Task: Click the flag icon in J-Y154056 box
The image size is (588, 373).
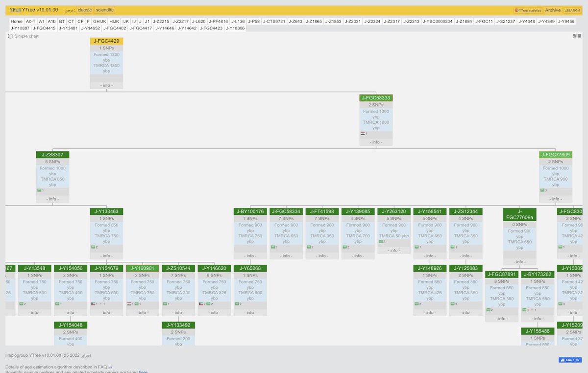Action: 58,303
